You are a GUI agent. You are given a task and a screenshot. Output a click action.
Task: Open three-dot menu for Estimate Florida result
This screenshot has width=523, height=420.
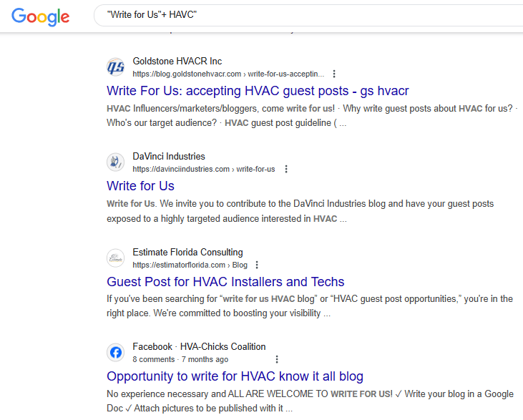pyautogui.click(x=258, y=265)
